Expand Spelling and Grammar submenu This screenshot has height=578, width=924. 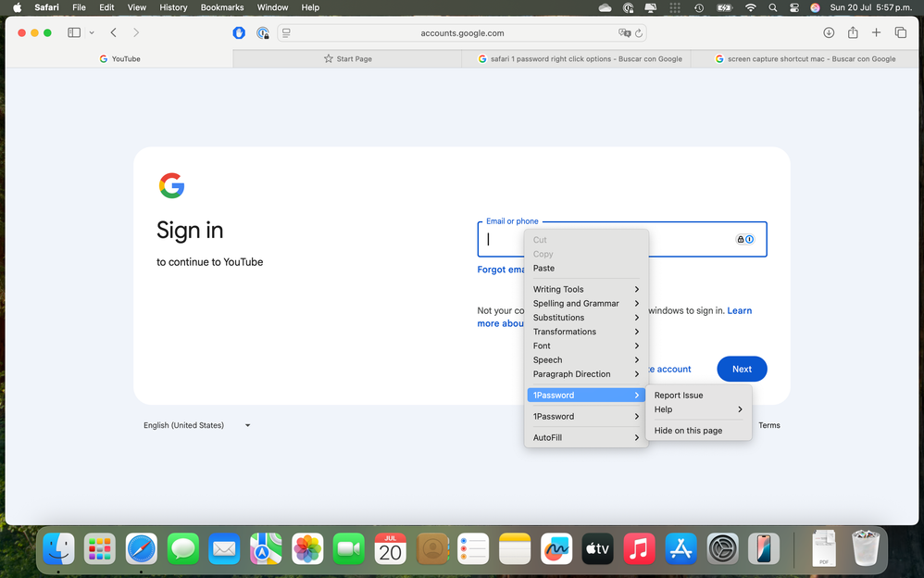pos(586,303)
